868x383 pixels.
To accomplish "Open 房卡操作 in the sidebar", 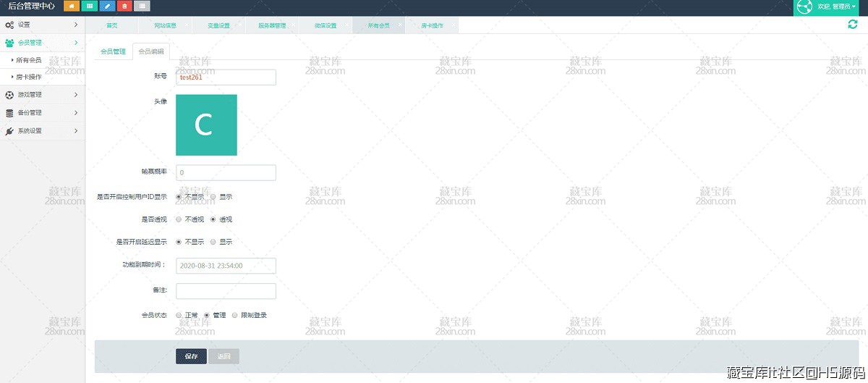I will coord(29,76).
